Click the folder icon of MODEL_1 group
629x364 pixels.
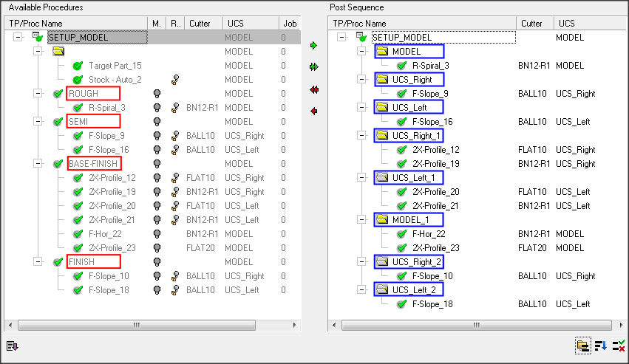(x=382, y=220)
